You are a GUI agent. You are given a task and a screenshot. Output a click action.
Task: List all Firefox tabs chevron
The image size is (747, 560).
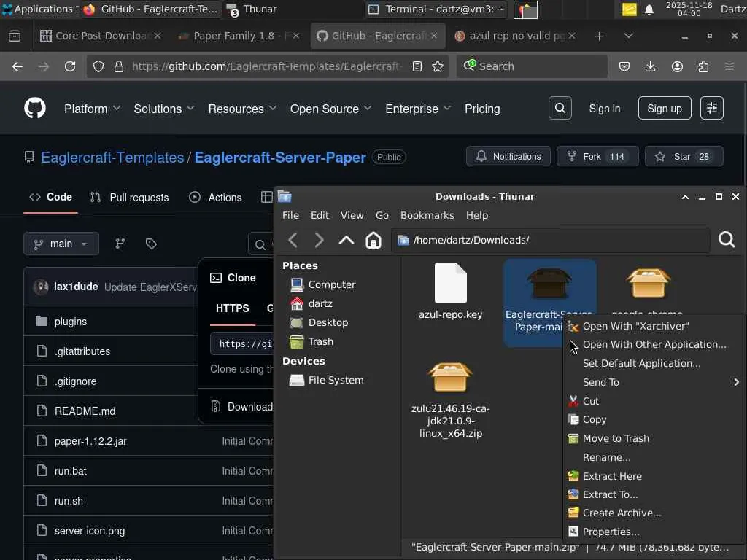(x=628, y=36)
